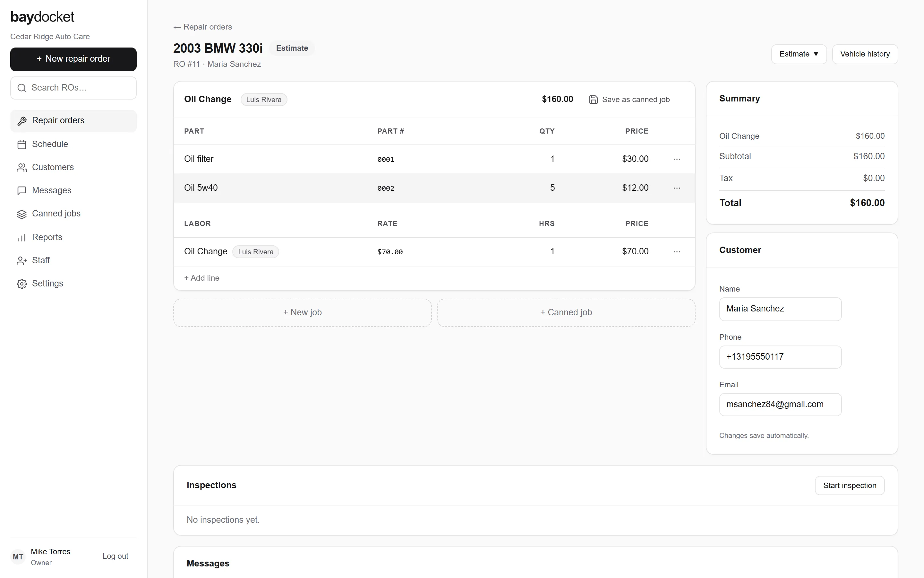The image size is (924, 578).
Task: Open the Estimate status dropdown
Action: click(x=799, y=54)
